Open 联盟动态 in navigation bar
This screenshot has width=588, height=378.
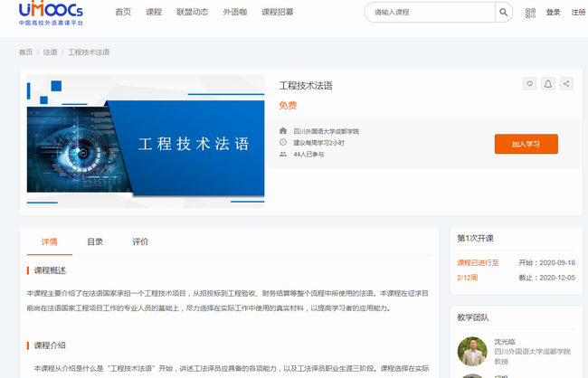[x=191, y=13]
